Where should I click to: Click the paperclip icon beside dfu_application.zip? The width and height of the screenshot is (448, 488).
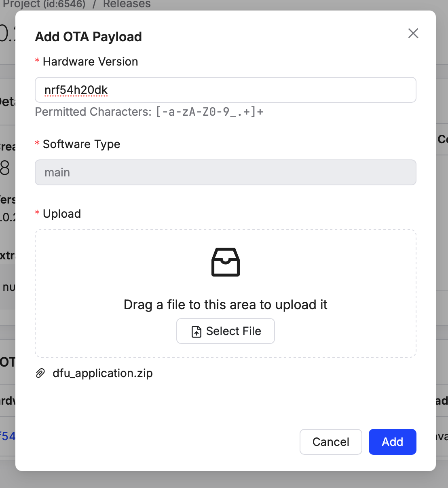point(40,373)
